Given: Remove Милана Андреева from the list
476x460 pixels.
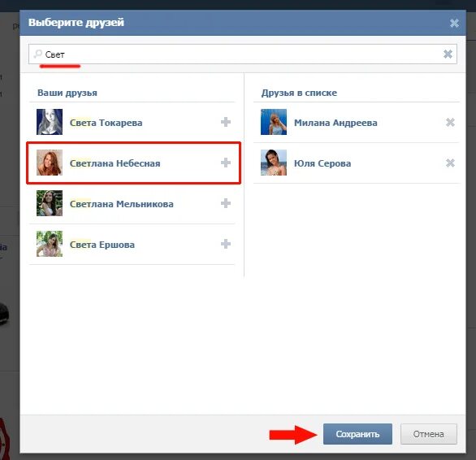Looking at the screenshot, I should 450,123.
